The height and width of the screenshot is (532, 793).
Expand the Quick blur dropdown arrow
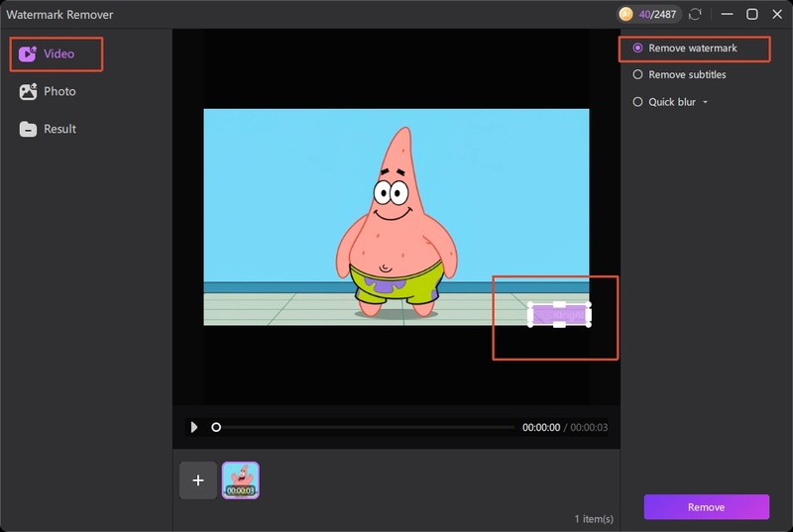[705, 102]
